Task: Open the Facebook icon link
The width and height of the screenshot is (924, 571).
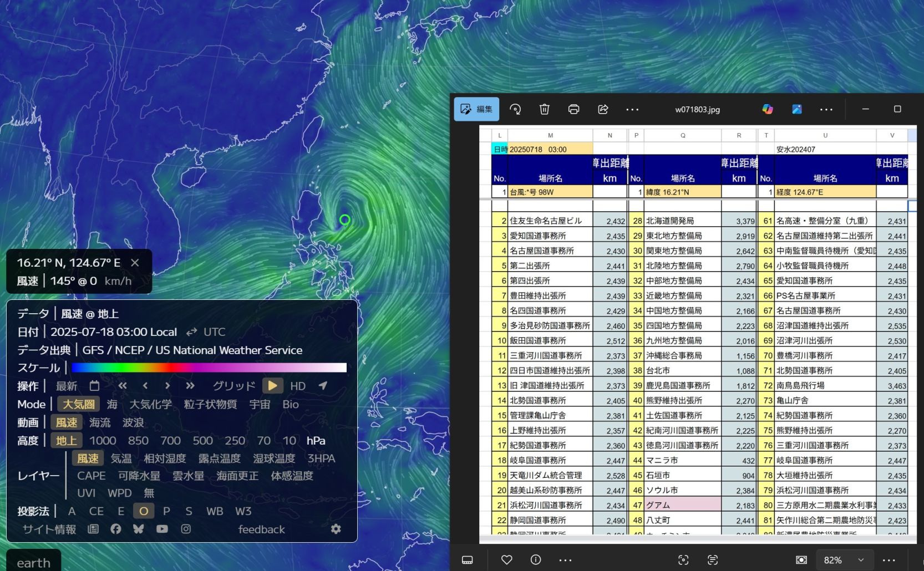Action: click(116, 529)
